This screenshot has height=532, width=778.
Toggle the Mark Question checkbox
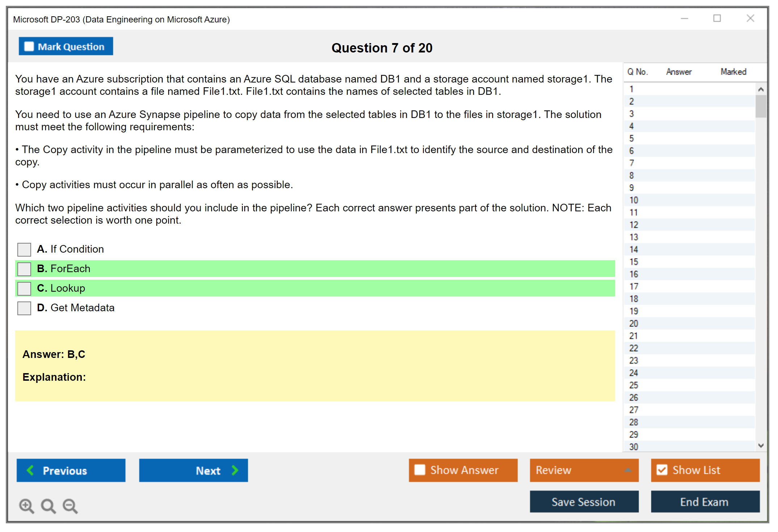pos(29,47)
